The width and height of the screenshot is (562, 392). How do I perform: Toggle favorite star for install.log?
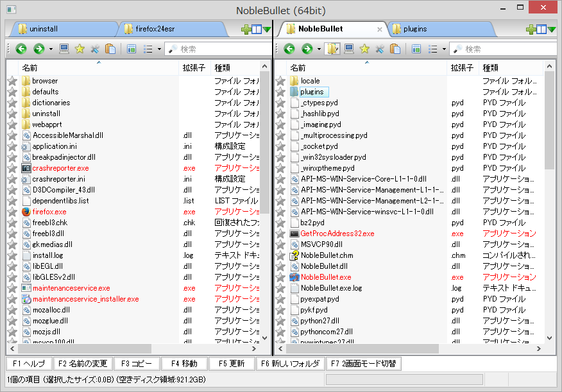(x=12, y=255)
